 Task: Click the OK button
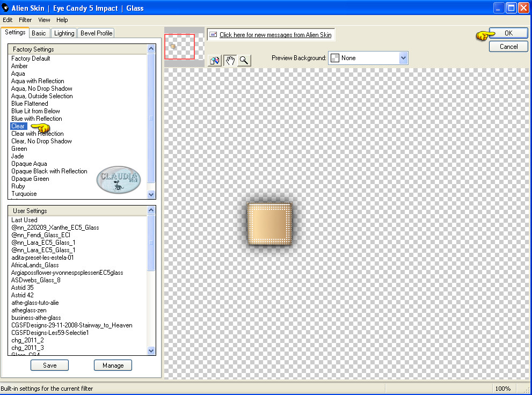pos(508,33)
